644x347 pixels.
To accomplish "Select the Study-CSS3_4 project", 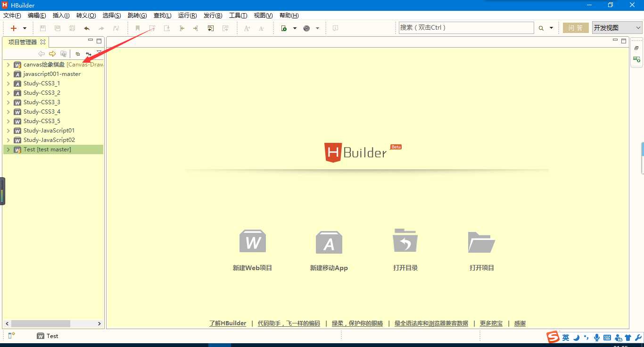I will [41, 112].
